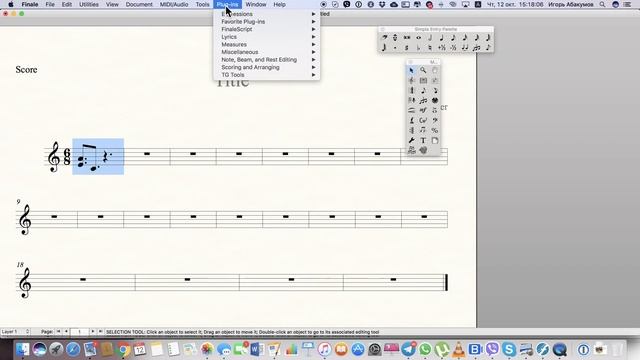The height and width of the screenshot is (360, 640).
Task: Select the Page Layout tool
Action: tap(435, 140)
